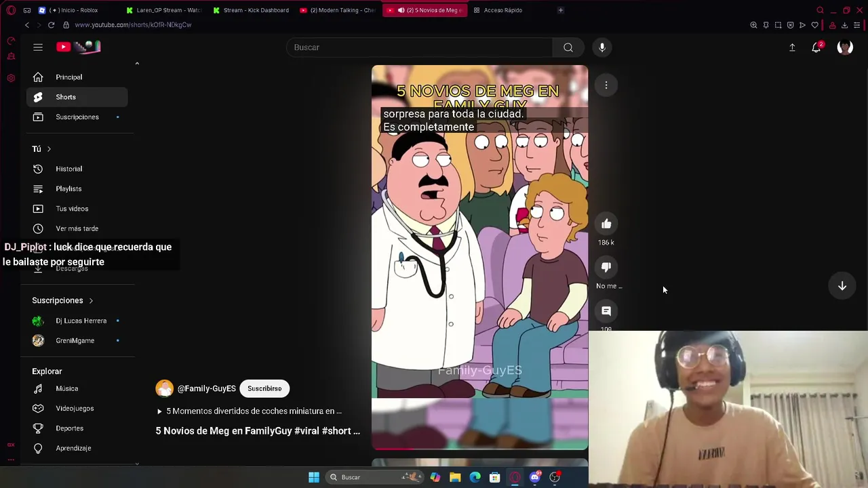
Task: Go to the next Short arrow
Action: click(842, 286)
